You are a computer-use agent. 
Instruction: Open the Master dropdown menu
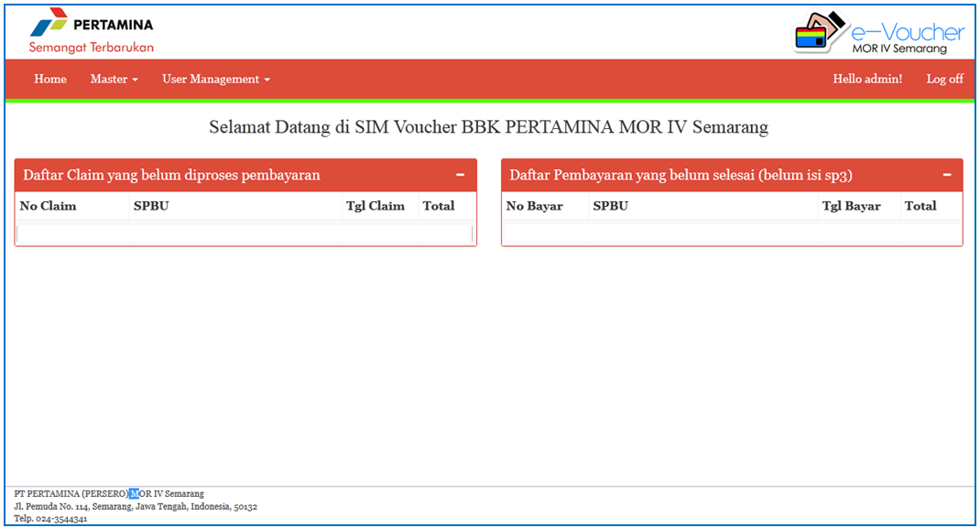[x=114, y=80]
